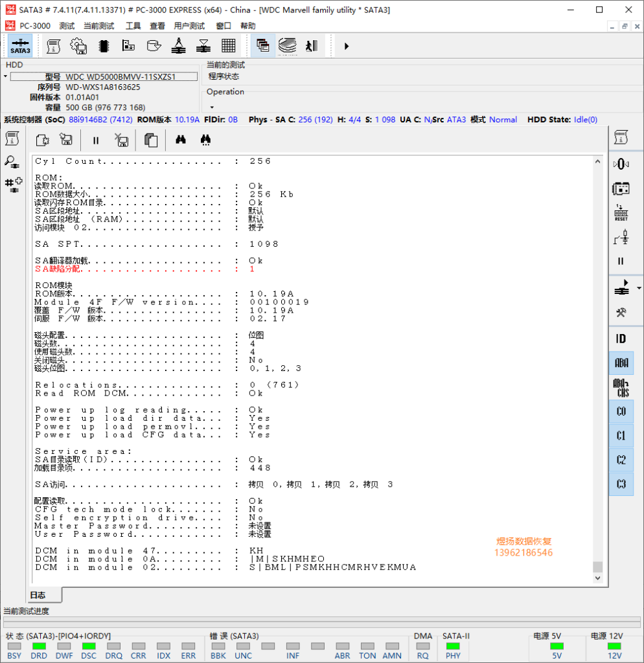Click the RESET icon in right sidebar

621,212
